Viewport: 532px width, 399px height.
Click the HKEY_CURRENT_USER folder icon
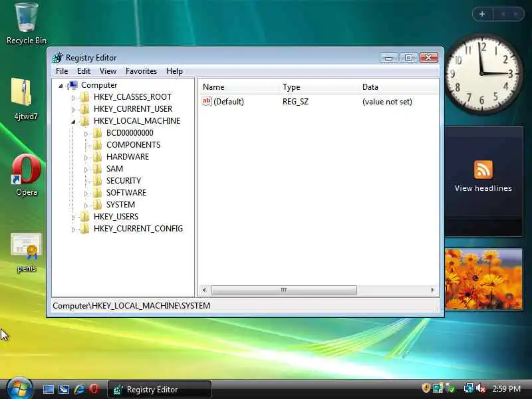tap(85, 109)
